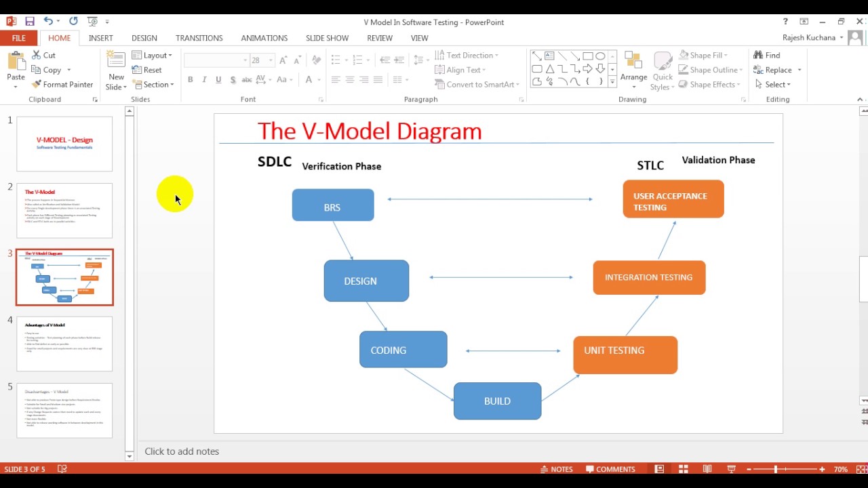Toggle Align Right paragraph button
Viewport: 868px width, 488px height.
(364, 80)
